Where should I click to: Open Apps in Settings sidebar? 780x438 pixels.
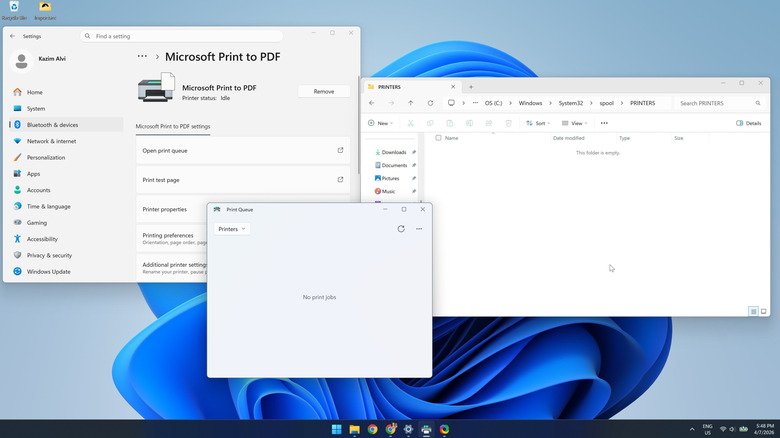(66, 174)
